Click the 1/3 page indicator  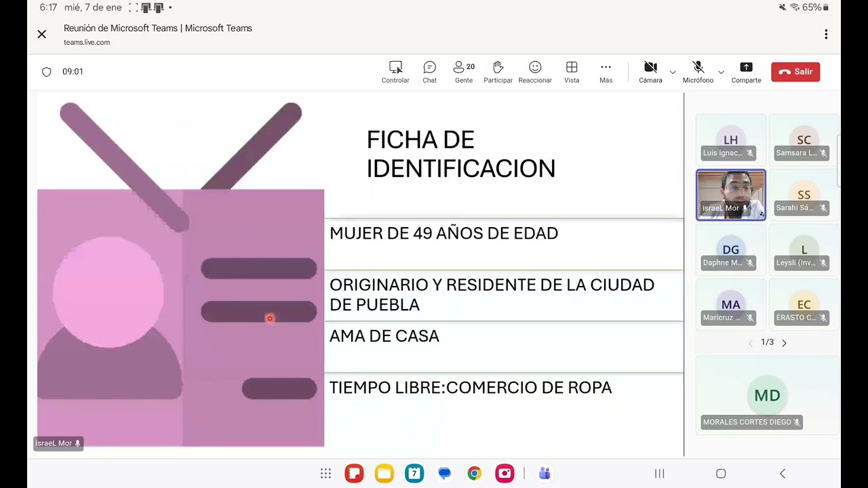pos(767,342)
